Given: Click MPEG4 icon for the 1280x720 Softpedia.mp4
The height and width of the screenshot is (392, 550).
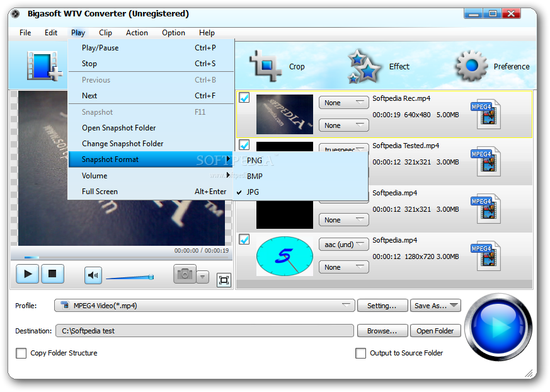Looking at the screenshot, I should click(x=486, y=256).
